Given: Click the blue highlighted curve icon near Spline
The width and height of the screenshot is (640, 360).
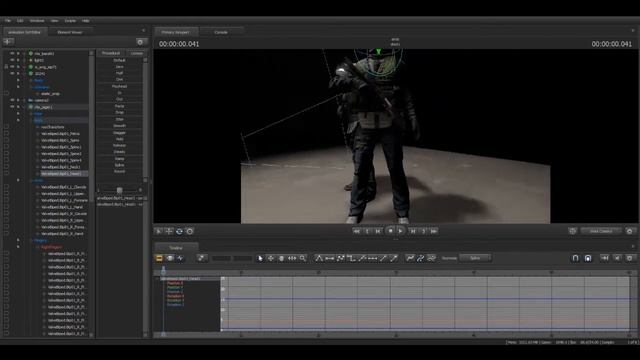Looking at the screenshot, I should (420, 258).
